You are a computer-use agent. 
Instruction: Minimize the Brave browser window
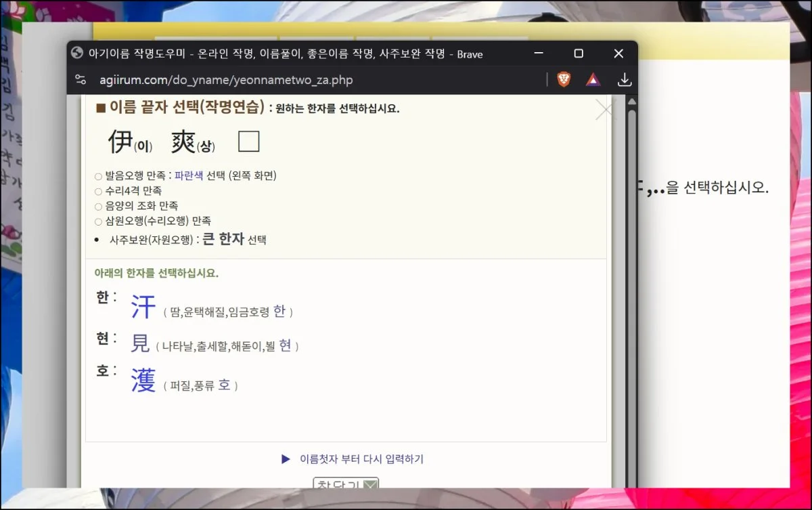[539, 54]
